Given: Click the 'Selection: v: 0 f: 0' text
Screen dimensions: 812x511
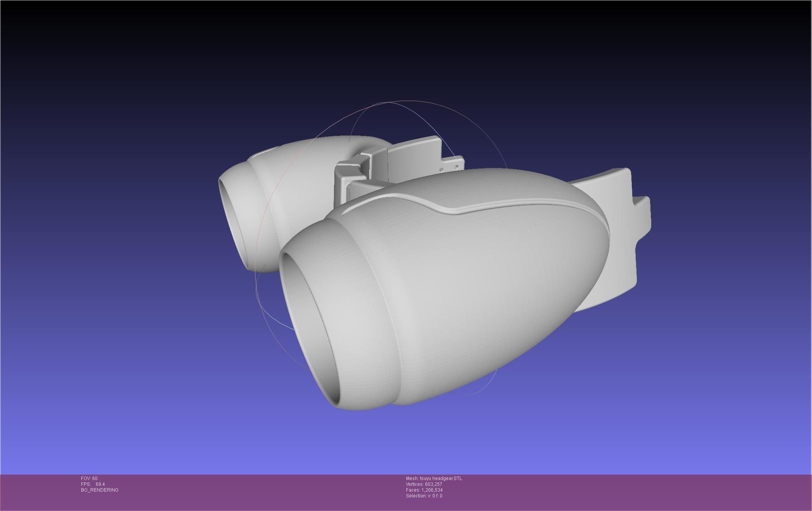Looking at the screenshot, I should (424, 496).
